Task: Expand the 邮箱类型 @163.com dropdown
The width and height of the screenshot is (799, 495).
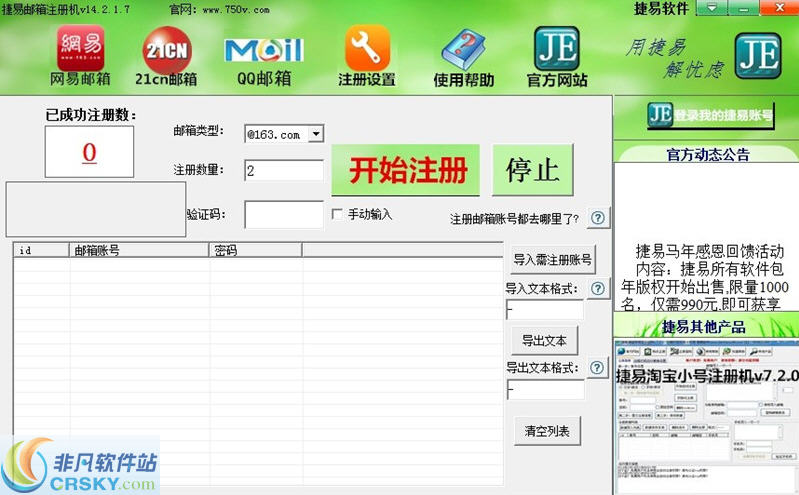Action: (x=316, y=134)
